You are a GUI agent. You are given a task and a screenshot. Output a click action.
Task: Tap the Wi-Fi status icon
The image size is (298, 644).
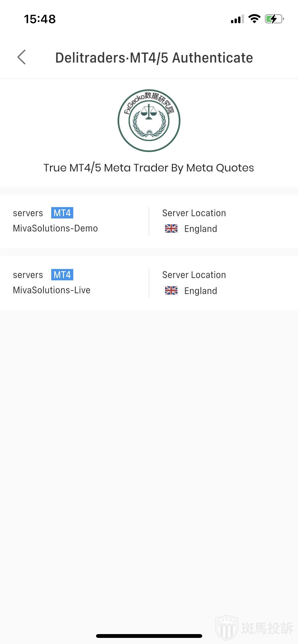point(254,19)
